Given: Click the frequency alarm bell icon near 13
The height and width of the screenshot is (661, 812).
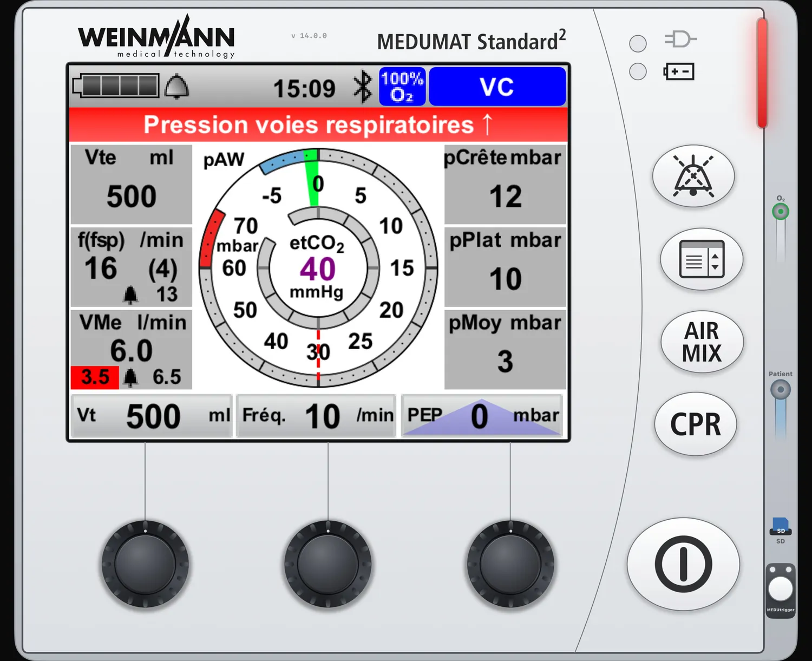Looking at the screenshot, I should pos(130,294).
